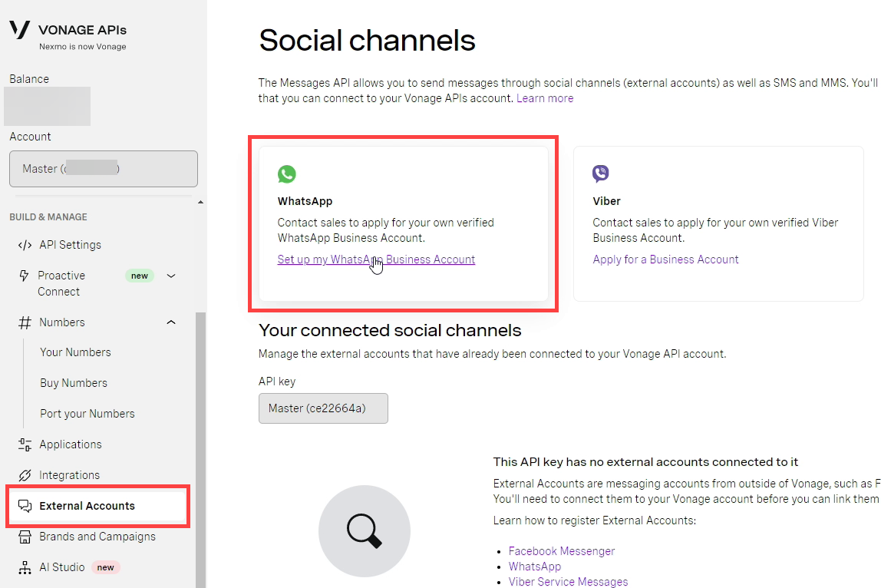Open the Viber Service Messages link
Image resolution: width=881 pixels, height=588 pixels.
click(568, 582)
